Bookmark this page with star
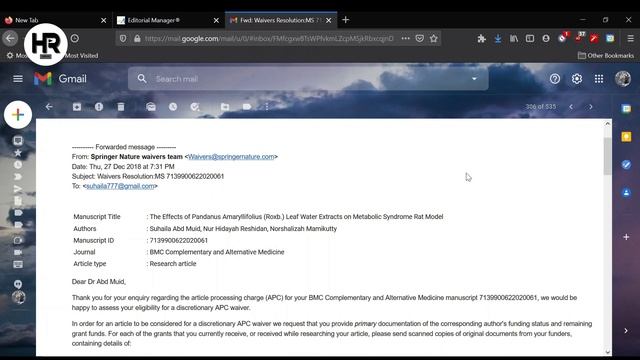640x360 pixels. pos(433,38)
